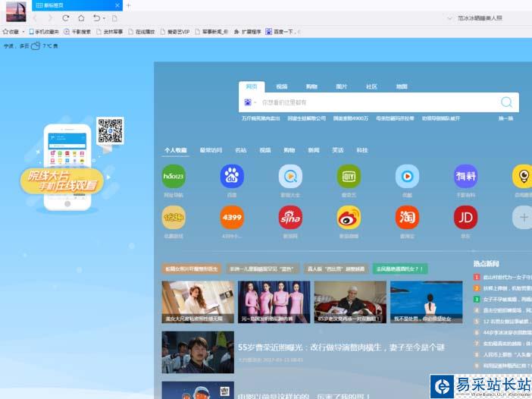Click the 院线大片 手机在线观看 banner
The image size is (532, 399).
(x=61, y=181)
